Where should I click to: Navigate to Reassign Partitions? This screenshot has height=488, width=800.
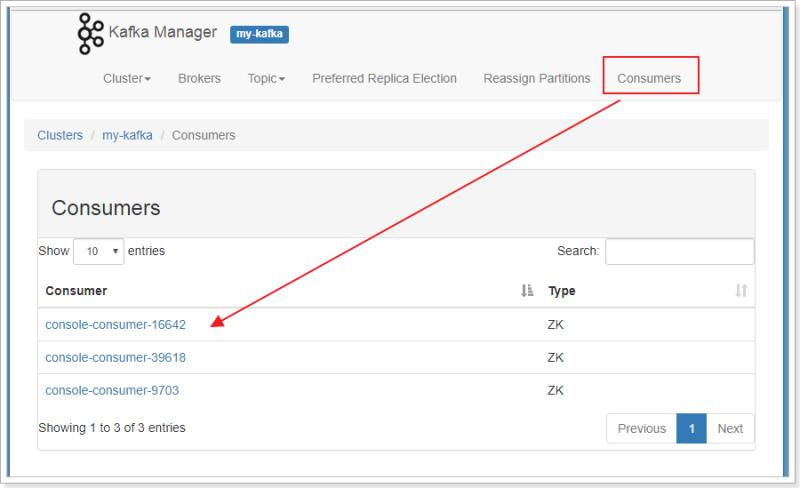(537, 78)
